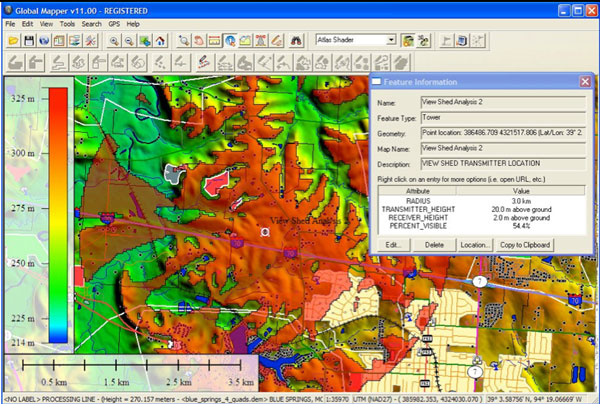Open the Tools menu
The height and width of the screenshot is (404, 600).
click(x=66, y=23)
